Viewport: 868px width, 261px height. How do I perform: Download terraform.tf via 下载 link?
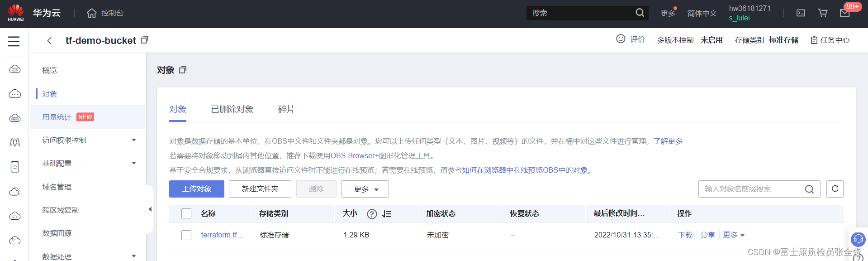coord(685,235)
